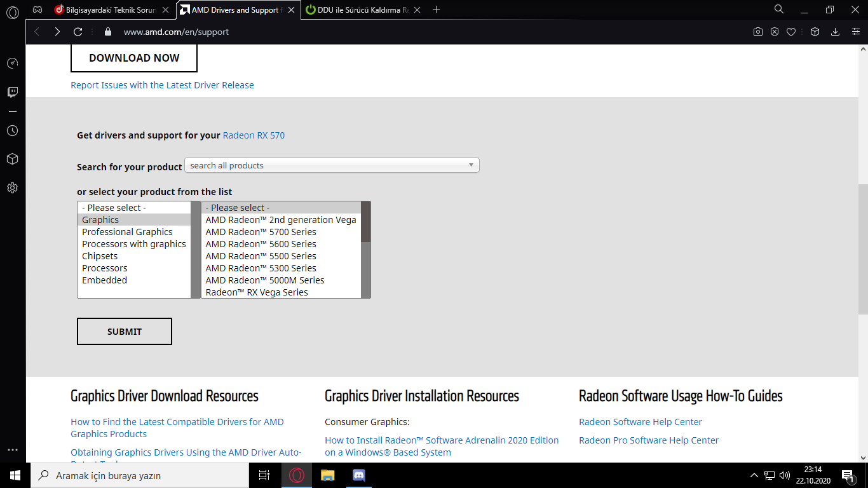This screenshot has height=488, width=868.
Task: Click the search tabs magnifier icon
Action: pyautogui.click(x=779, y=9)
